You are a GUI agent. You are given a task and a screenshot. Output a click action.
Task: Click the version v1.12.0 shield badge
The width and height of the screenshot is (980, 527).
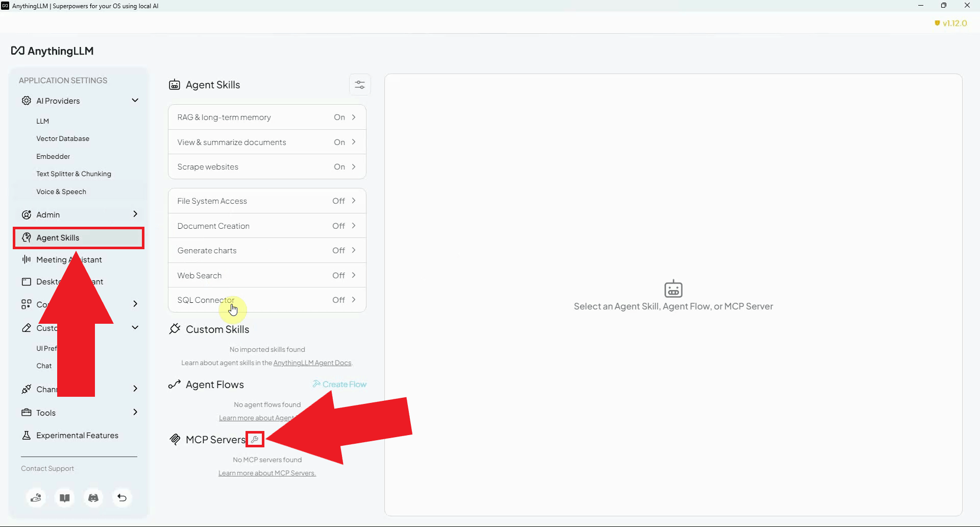[x=950, y=23]
